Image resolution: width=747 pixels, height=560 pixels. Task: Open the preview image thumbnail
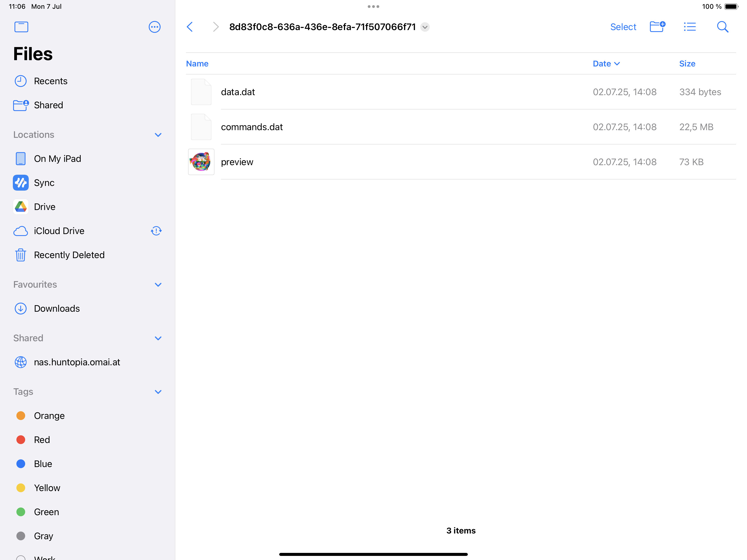pos(201,162)
